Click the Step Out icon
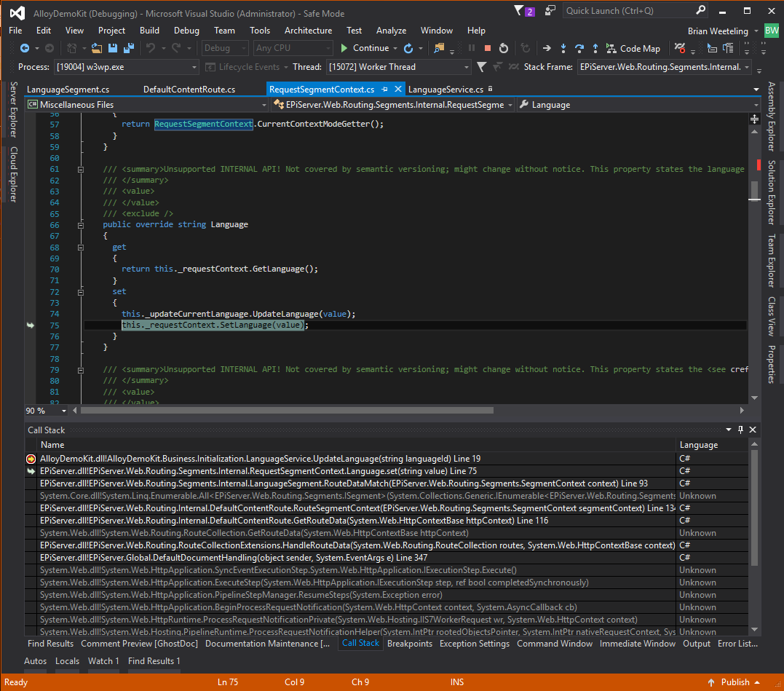Viewport: 784px width, 691px height. point(595,48)
